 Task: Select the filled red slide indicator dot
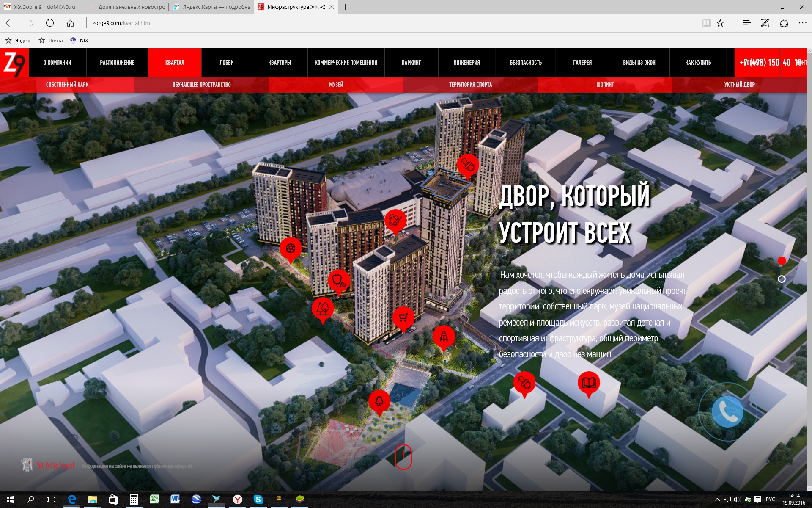point(782,261)
